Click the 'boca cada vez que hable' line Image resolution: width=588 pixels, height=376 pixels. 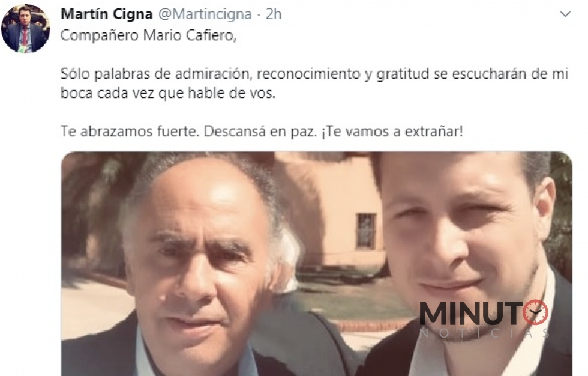pyautogui.click(x=168, y=93)
